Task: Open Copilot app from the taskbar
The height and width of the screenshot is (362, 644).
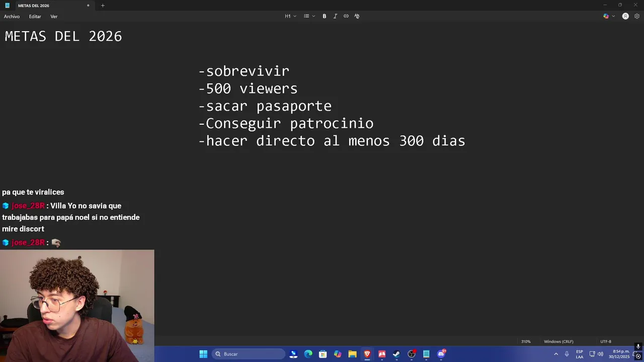Action: 338,354
